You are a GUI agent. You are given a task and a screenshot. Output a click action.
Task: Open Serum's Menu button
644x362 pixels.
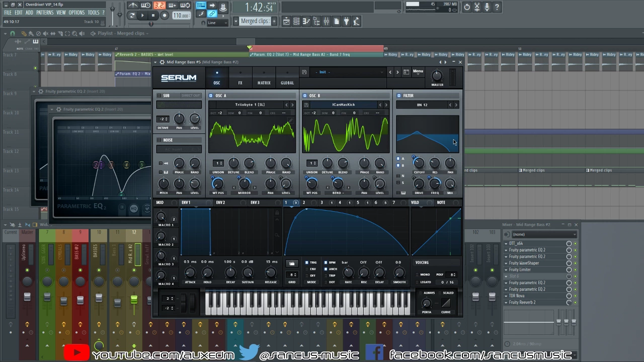(x=418, y=71)
